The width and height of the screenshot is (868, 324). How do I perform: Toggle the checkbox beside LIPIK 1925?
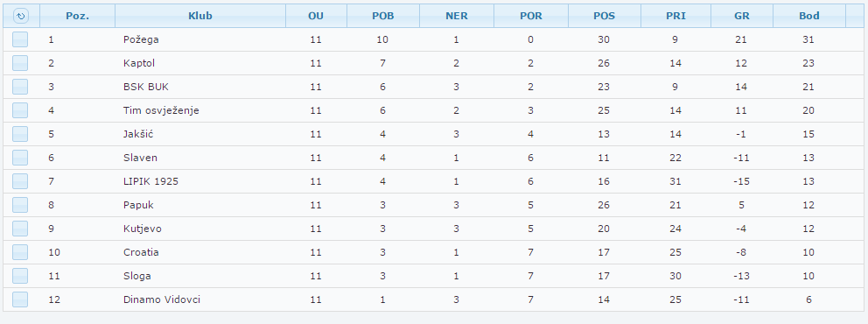tap(20, 181)
